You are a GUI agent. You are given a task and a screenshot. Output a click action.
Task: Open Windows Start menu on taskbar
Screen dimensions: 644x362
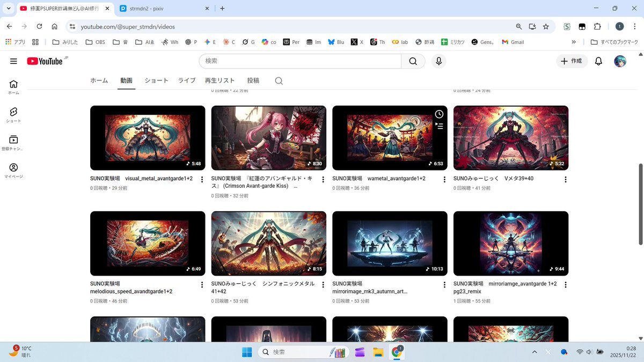pos(247,352)
